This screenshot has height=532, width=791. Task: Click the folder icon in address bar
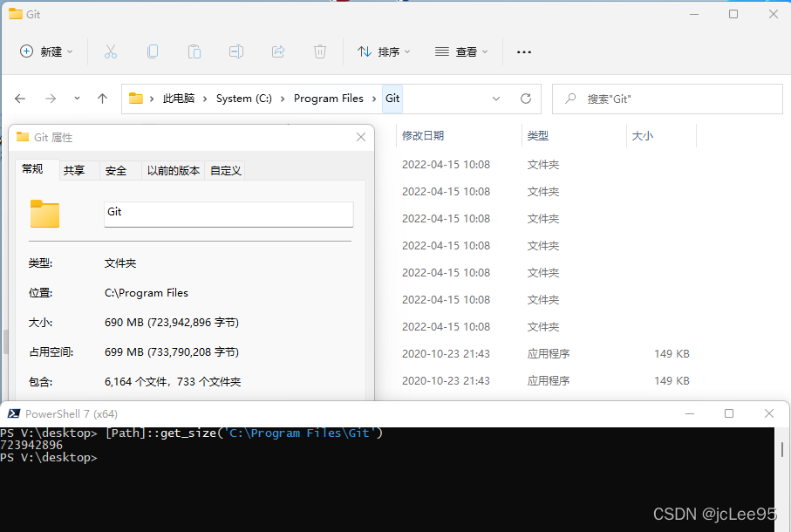(x=136, y=99)
